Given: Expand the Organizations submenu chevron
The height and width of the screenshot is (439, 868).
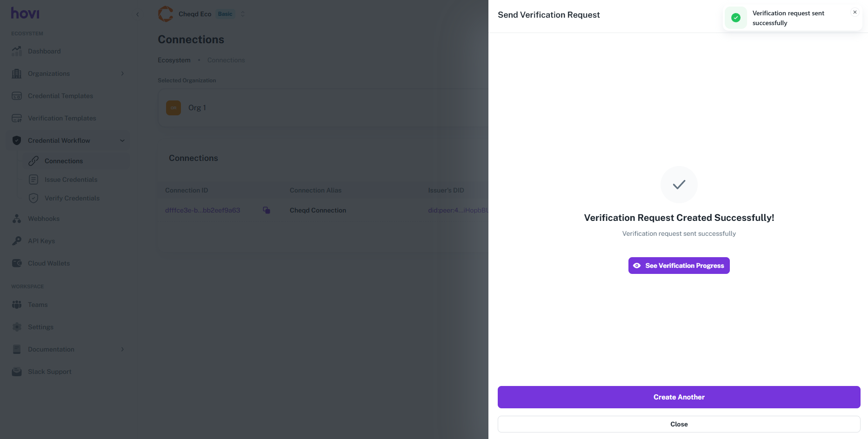Looking at the screenshot, I should pyautogui.click(x=122, y=73).
